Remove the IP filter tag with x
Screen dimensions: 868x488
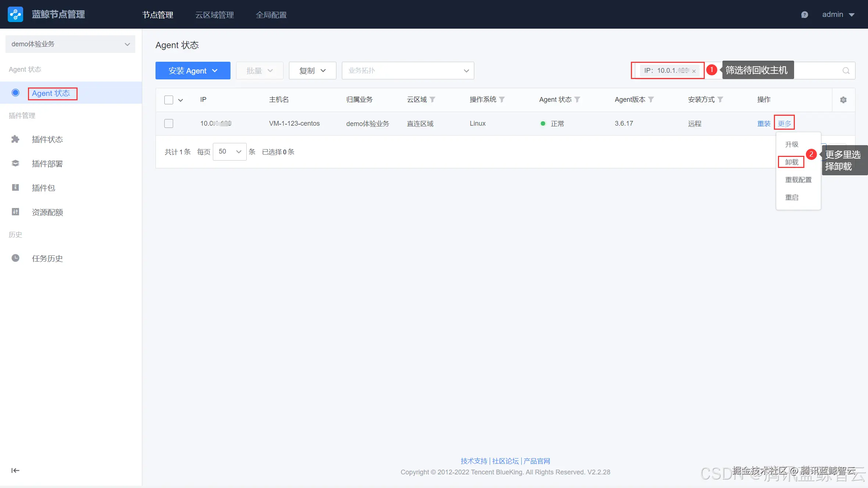pyautogui.click(x=694, y=71)
